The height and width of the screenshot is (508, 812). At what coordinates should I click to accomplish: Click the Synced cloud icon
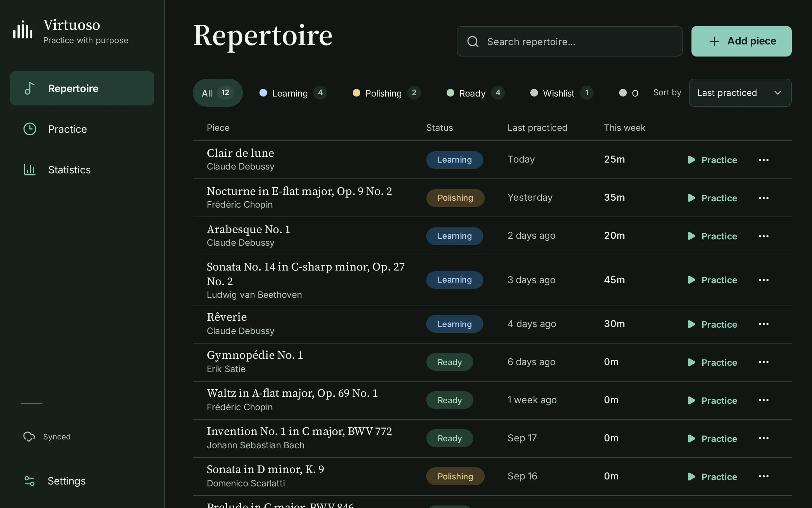click(x=29, y=437)
